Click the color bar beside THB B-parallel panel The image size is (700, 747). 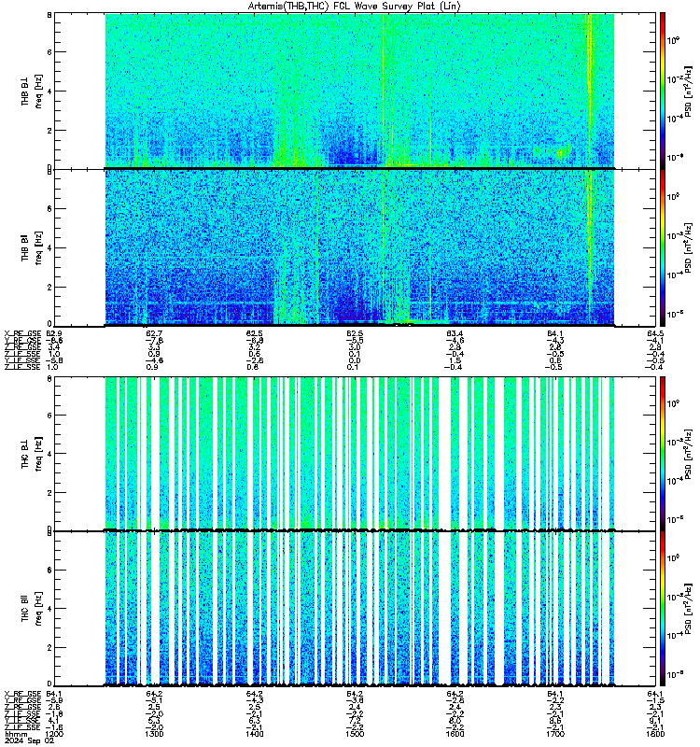point(663,247)
